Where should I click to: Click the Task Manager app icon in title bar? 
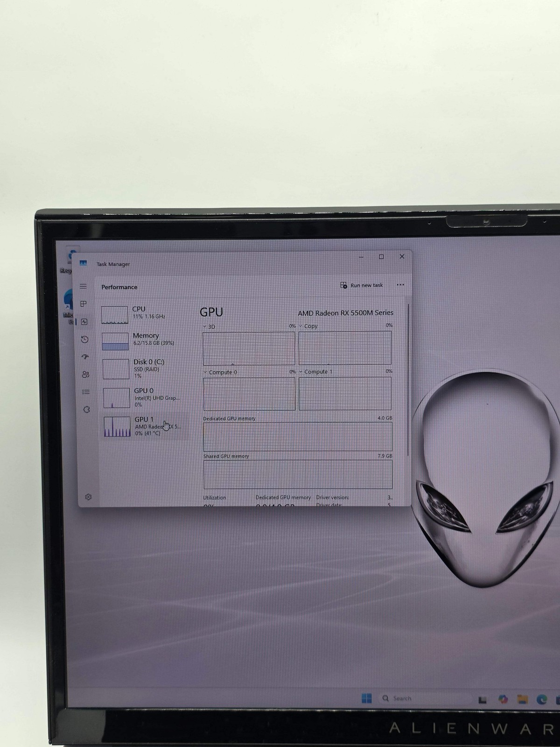(x=83, y=263)
